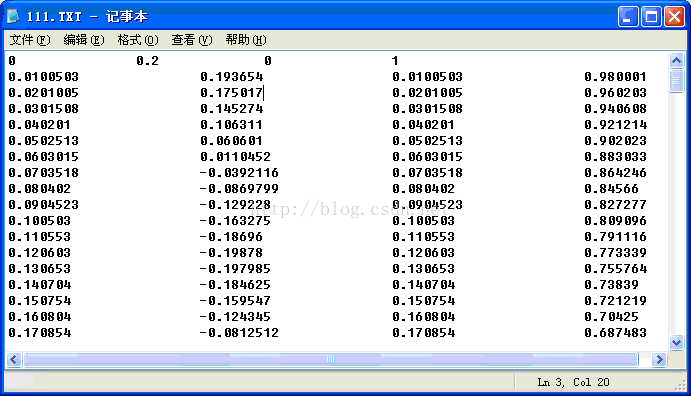Click the value -0.163275
The width and height of the screenshot is (691, 396).
235,221
